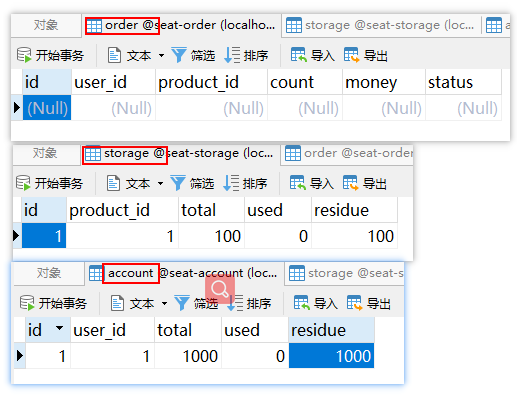This screenshot has width=517, height=398.
Task: Click the row indicator arrow in storage table
Action: (x=16, y=235)
